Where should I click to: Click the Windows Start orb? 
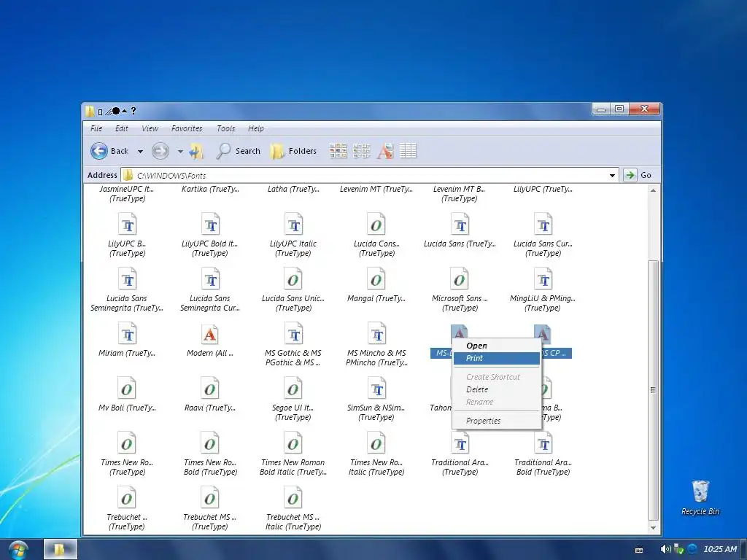(x=18, y=550)
